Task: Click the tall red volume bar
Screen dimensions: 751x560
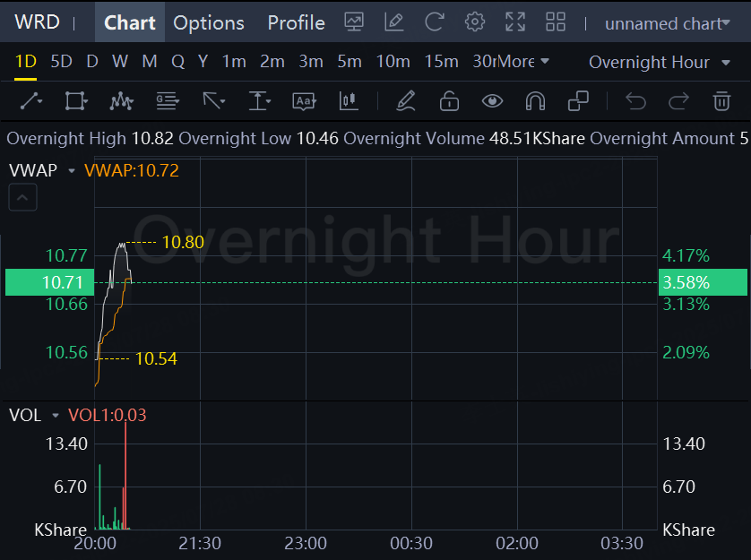Action: (125, 475)
